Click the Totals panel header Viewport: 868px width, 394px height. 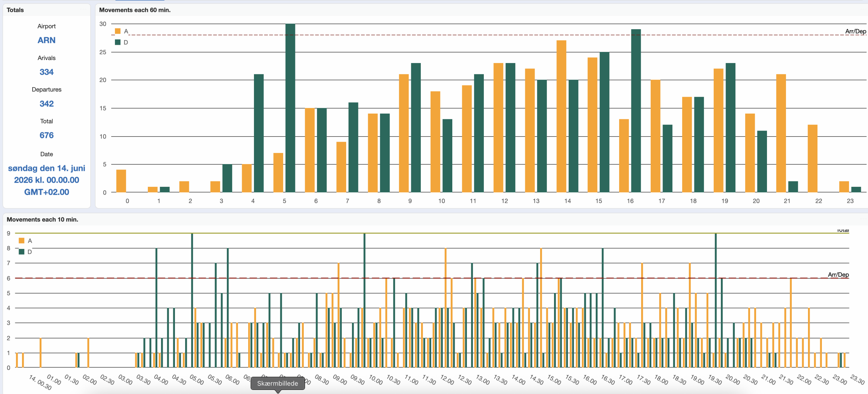15,10
